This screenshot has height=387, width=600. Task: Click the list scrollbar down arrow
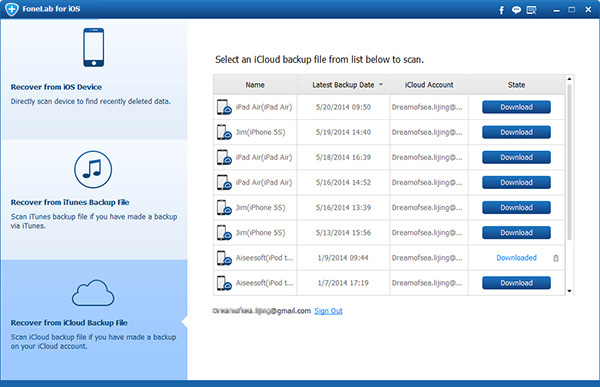569,291
